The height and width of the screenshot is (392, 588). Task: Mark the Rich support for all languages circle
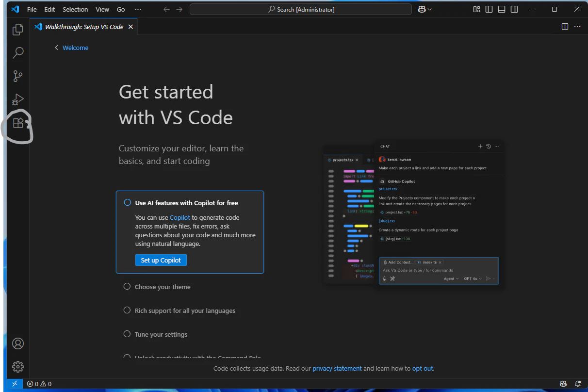pos(127,310)
